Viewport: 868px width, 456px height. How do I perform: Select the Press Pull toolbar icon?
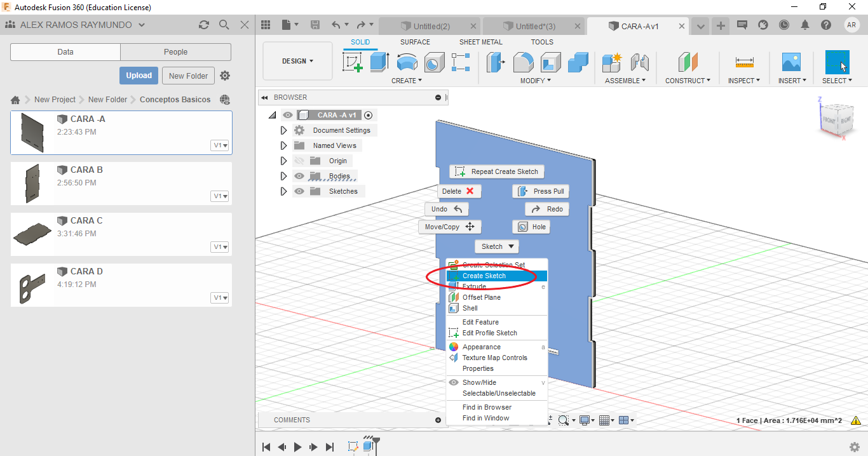point(496,62)
